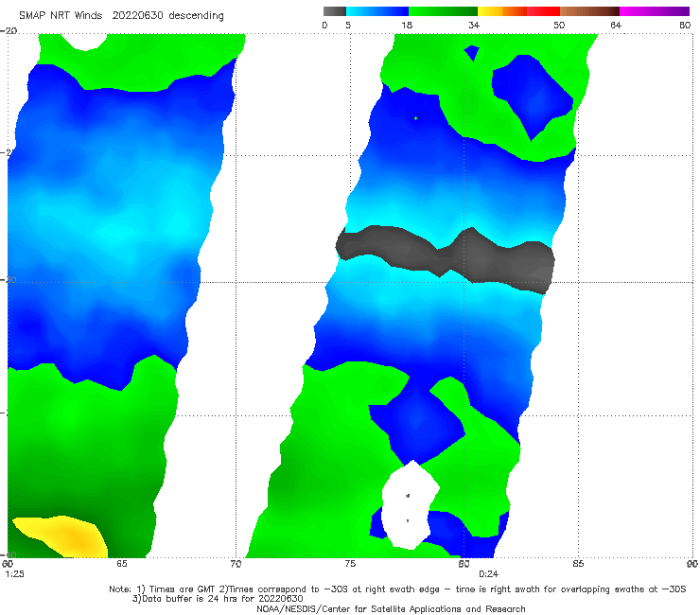This screenshot has height=615, width=700.
Task: Click the brown 50–64 color bar segment
Action: (x=589, y=11)
